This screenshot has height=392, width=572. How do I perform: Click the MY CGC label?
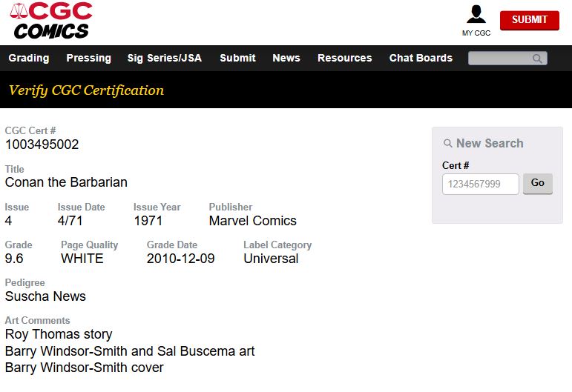(476, 33)
